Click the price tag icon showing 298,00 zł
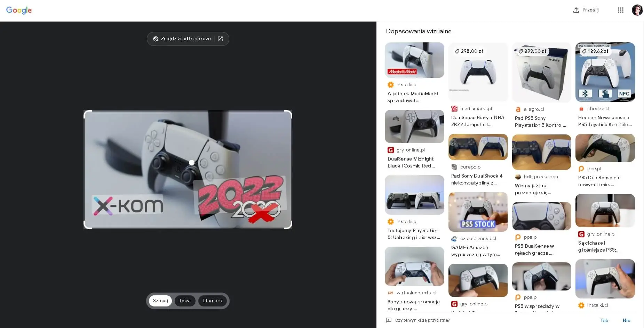Screen dimensions: 644x328 [457, 51]
